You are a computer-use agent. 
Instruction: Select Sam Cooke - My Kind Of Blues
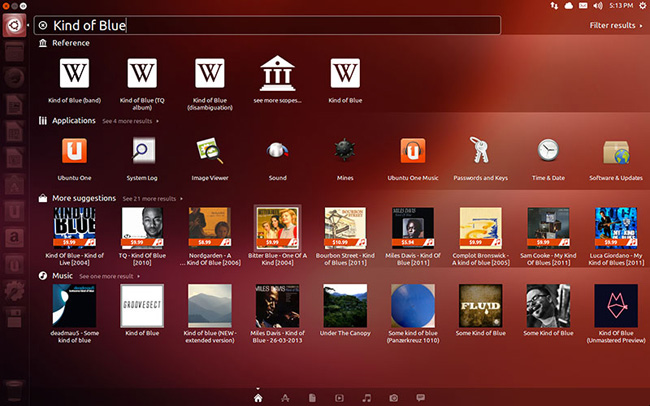click(x=548, y=227)
